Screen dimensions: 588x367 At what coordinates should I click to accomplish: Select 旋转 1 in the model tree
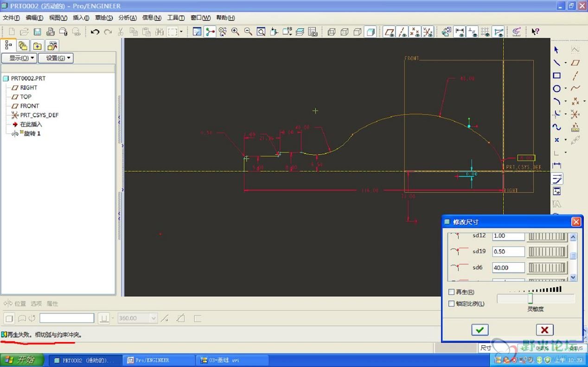(32, 133)
